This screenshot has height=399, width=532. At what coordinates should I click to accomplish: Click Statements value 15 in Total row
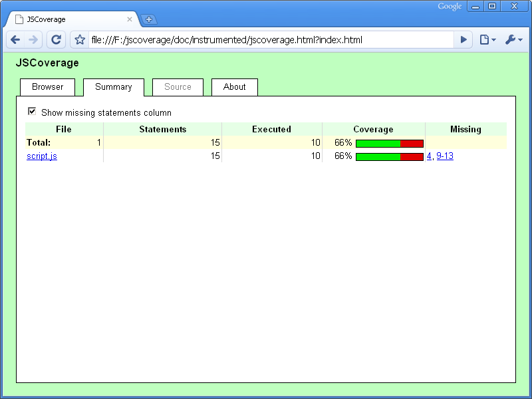215,142
